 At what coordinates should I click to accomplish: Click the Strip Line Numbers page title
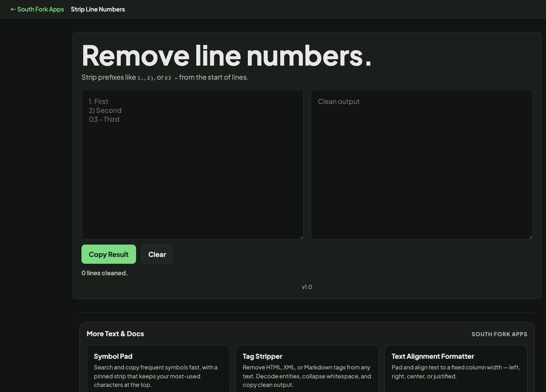98,9
